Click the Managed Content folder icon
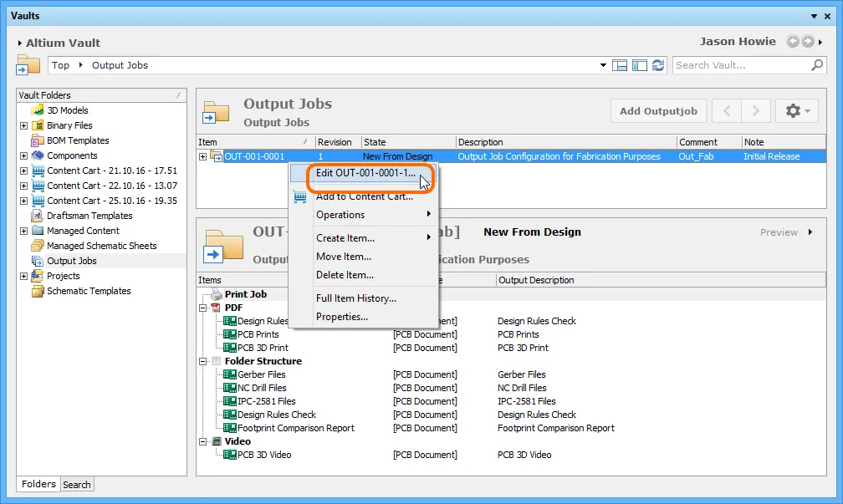 (x=37, y=231)
